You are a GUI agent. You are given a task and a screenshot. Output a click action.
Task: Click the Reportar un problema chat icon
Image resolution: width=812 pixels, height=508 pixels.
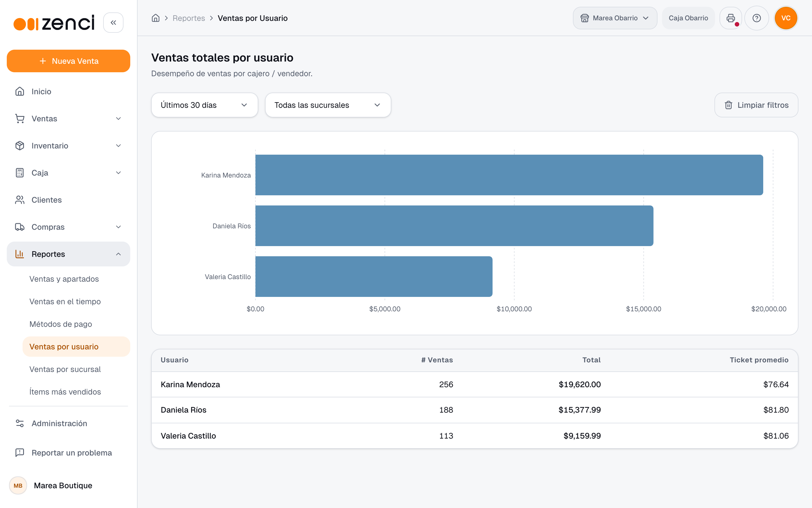click(20, 453)
